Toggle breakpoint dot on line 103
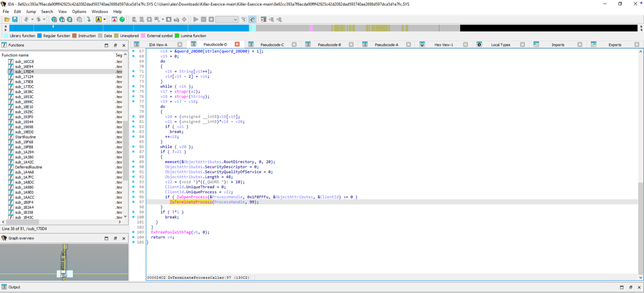Screen dimensions: 644x293 133,232
